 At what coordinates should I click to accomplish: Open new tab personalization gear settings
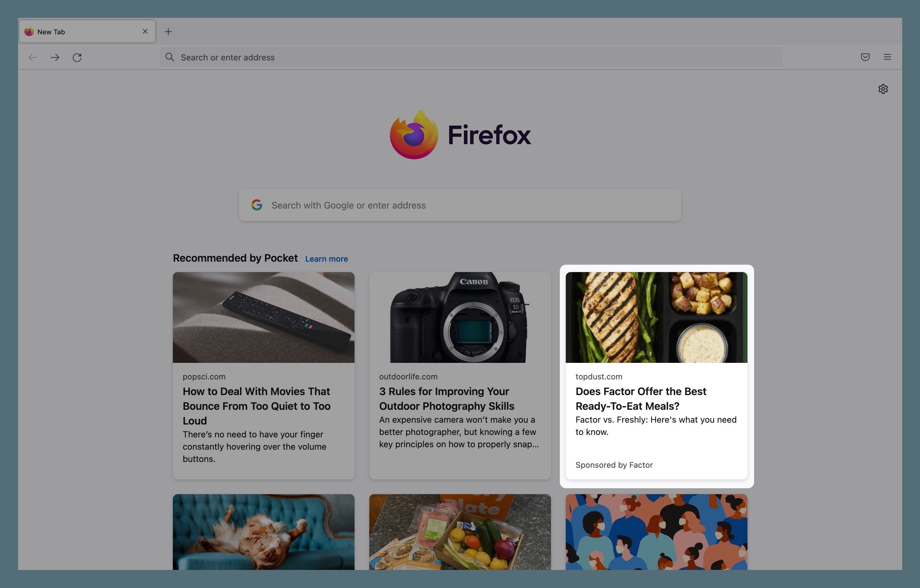pos(883,89)
